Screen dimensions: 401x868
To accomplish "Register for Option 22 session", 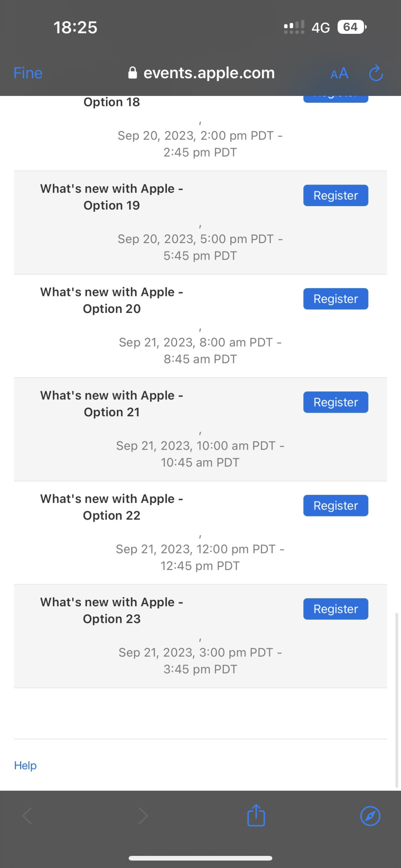I will [x=335, y=505].
